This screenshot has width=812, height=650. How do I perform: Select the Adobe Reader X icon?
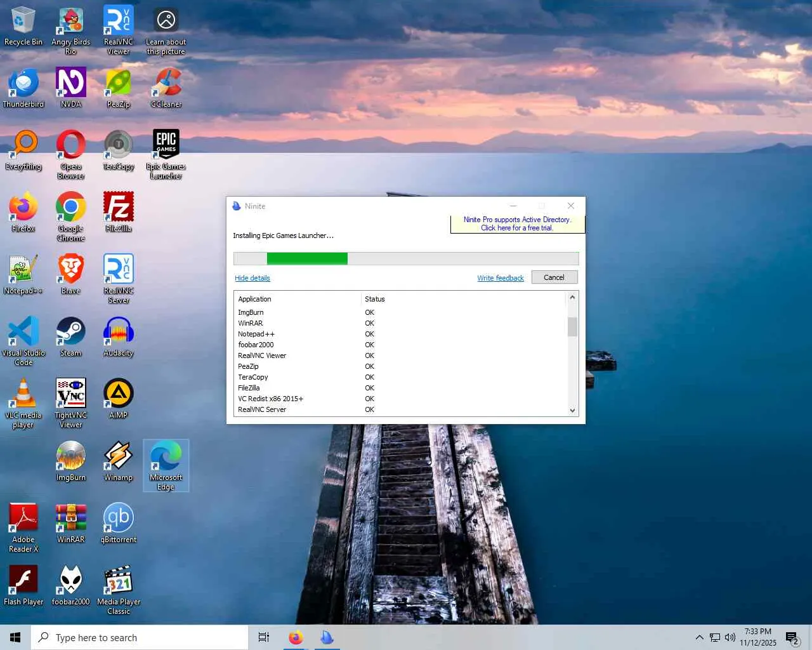click(x=23, y=528)
